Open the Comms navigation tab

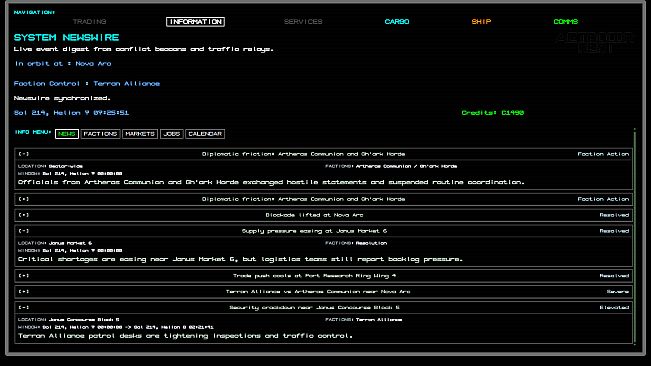coord(565,22)
